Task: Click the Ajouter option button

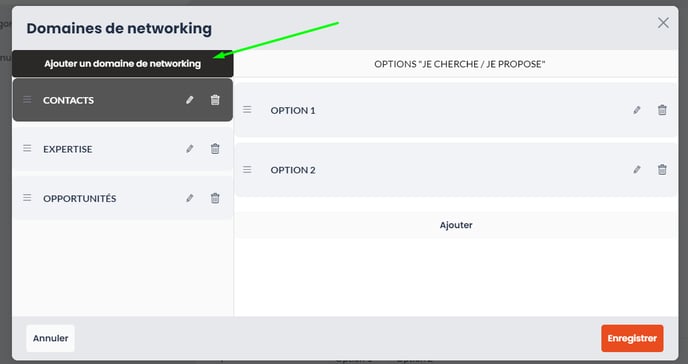Action: pyautogui.click(x=456, y=225)
